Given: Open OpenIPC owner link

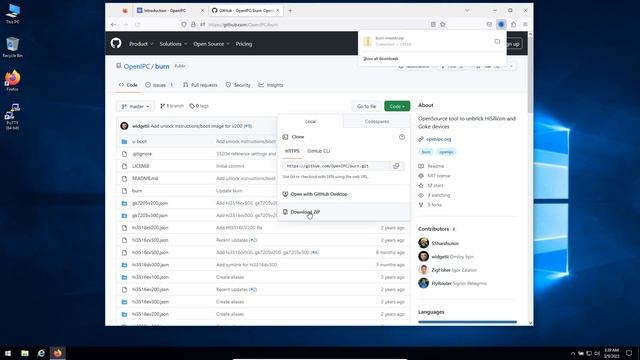Looking at the screenshot, I should coord(137,66).
